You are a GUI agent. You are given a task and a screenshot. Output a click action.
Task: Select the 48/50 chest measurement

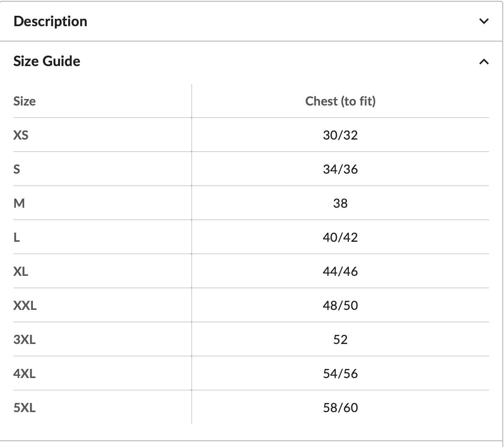coord(340,305)
